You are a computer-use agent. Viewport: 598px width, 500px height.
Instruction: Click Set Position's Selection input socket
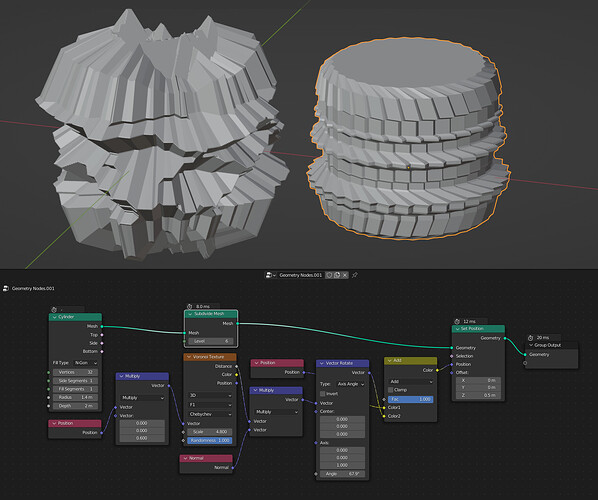452,356
